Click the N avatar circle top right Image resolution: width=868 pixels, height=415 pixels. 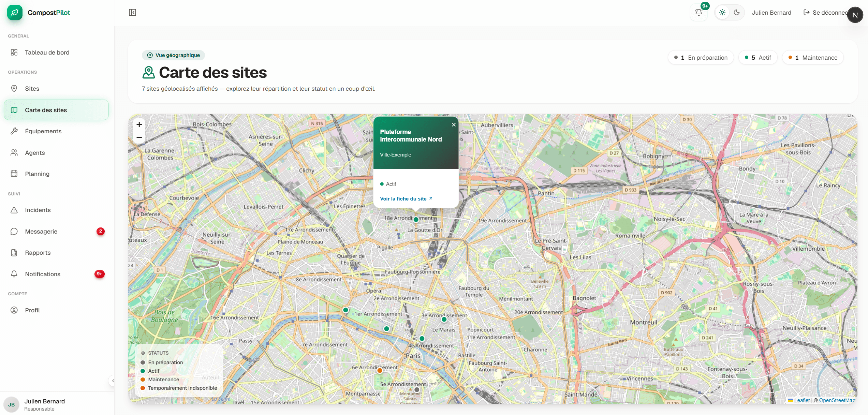click(855, 15)
